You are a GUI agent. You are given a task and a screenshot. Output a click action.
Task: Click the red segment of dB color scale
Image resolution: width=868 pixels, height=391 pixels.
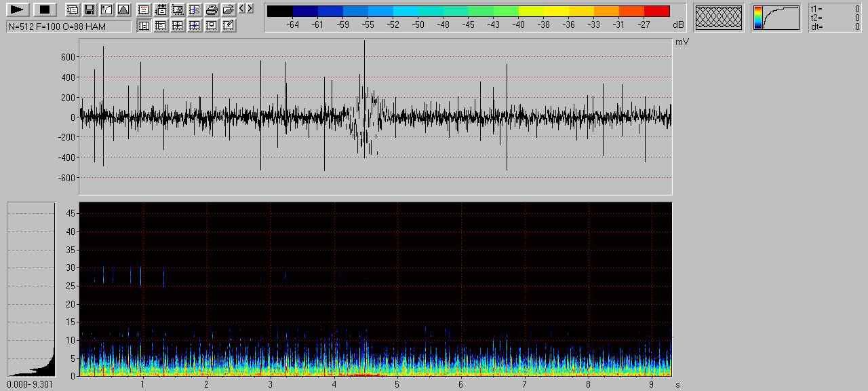pyautogui.click(x=656, y=12)
